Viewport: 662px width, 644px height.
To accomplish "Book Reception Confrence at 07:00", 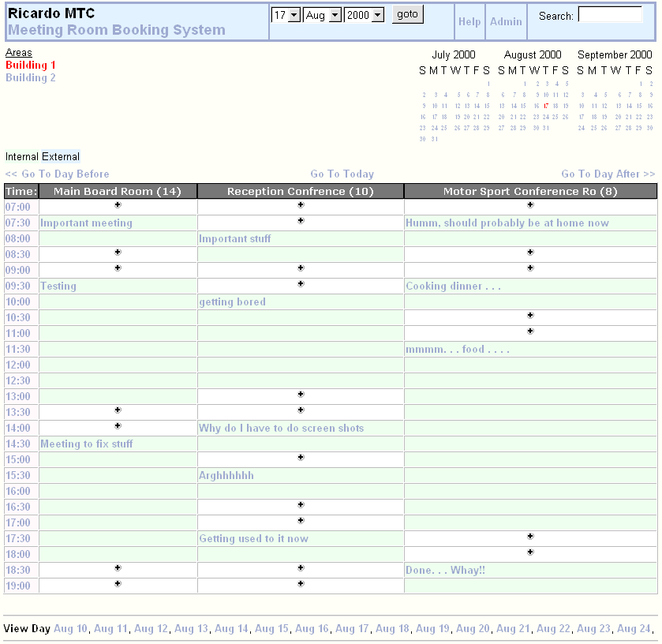I will point(300,205).
